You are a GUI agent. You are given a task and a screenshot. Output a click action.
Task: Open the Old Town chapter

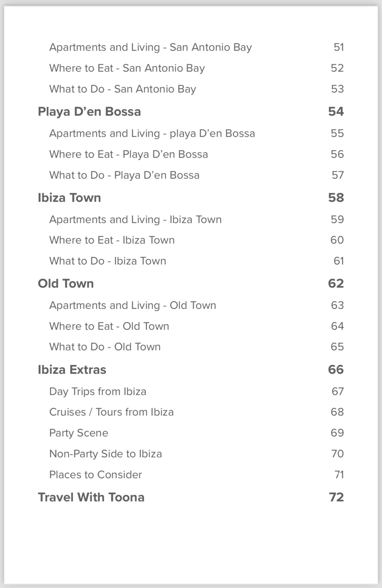[x=66, y=284]
